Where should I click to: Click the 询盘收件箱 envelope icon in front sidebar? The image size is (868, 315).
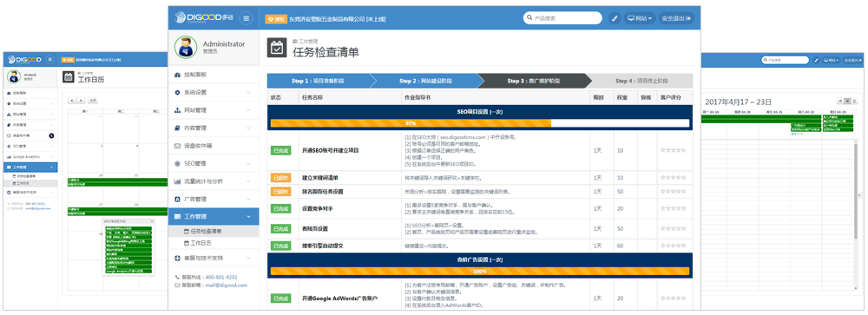point(178,146)
